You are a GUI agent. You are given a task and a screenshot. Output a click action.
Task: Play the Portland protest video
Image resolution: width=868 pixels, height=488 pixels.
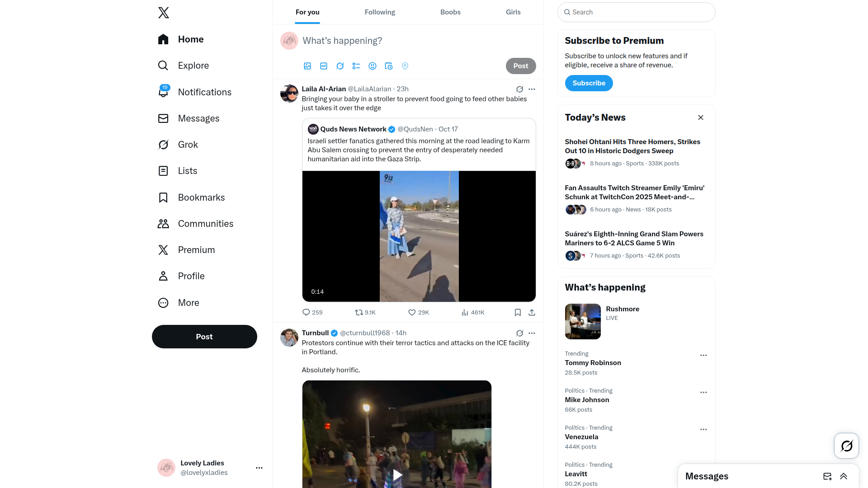coord(397,475)
